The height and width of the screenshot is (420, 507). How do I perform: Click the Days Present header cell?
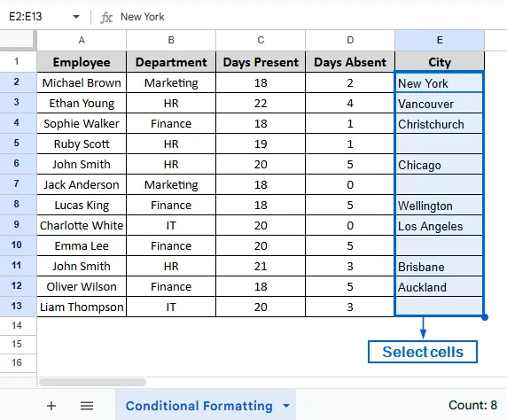pos(261,62)
